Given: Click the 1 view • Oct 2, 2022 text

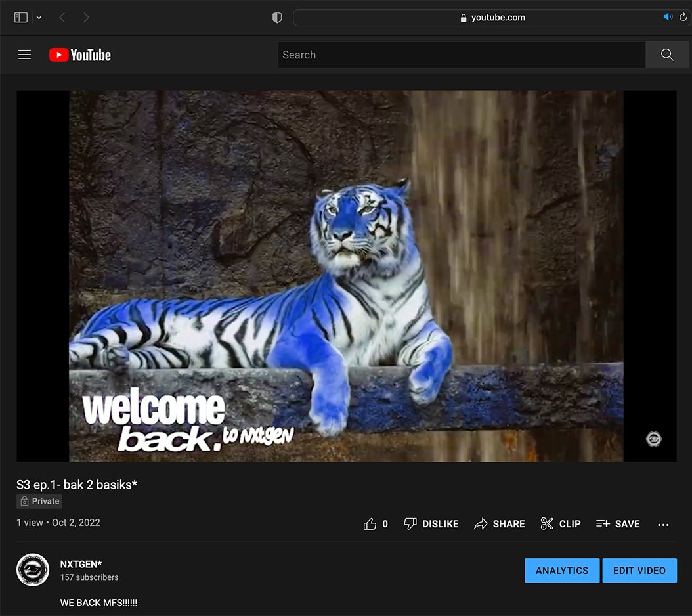Looking at the screenshot, I should coord(58,523).
